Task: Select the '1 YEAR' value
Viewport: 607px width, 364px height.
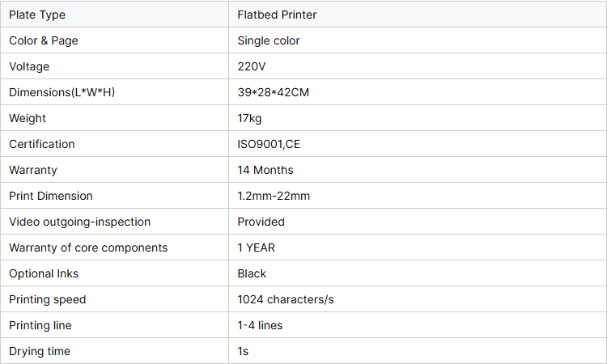Action: tap(257, 248)
